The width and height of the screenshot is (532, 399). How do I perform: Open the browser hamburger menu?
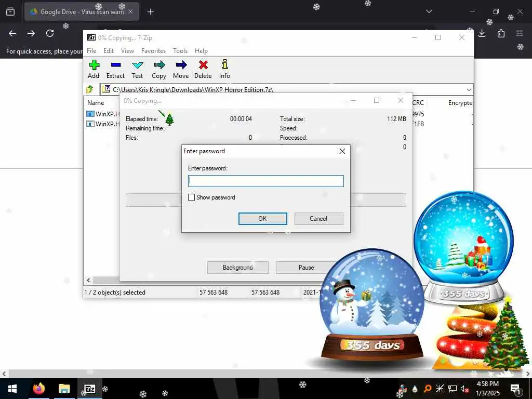(520, 33)
